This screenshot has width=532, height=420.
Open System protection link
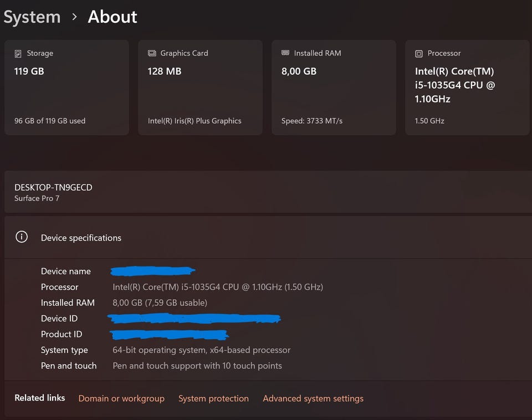click(x=213, y=398)
